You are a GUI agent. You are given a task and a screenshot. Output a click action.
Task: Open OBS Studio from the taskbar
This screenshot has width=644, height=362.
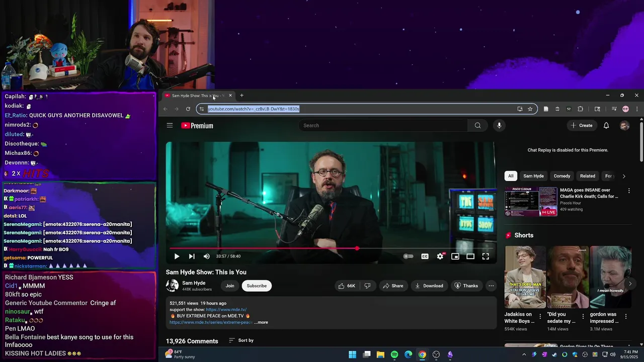(436, 354)
